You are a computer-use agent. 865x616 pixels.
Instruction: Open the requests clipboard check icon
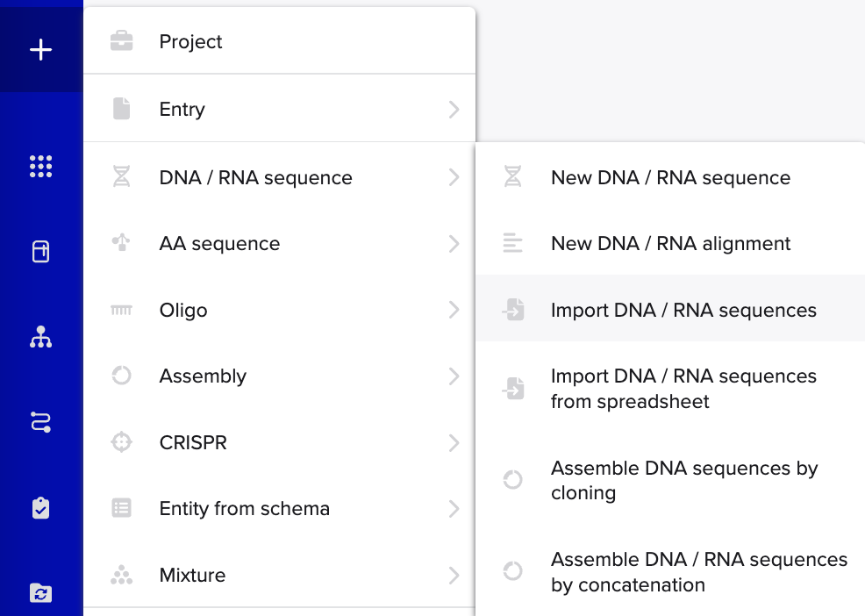[41, 508]
